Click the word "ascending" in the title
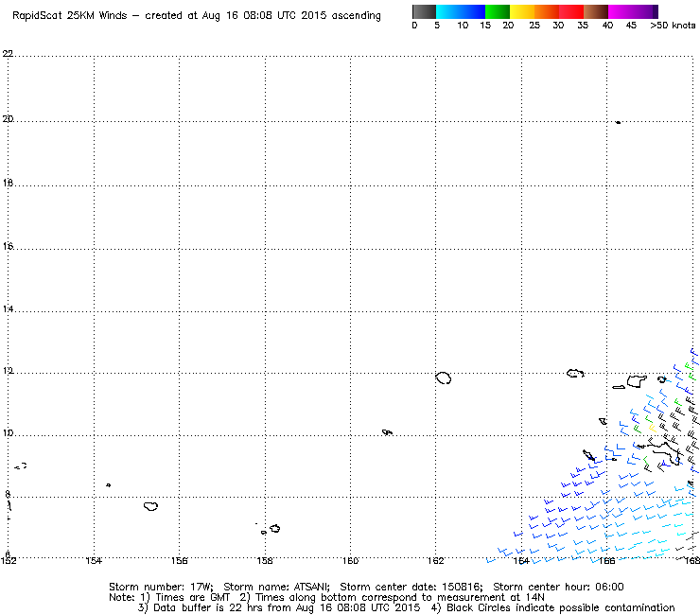 tap(356, 16)
